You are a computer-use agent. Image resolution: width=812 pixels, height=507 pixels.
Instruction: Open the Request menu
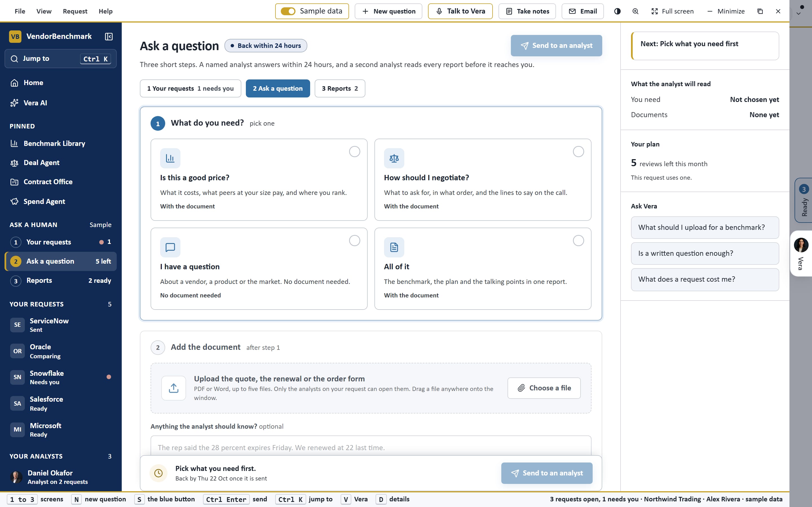tap(75, 11)
